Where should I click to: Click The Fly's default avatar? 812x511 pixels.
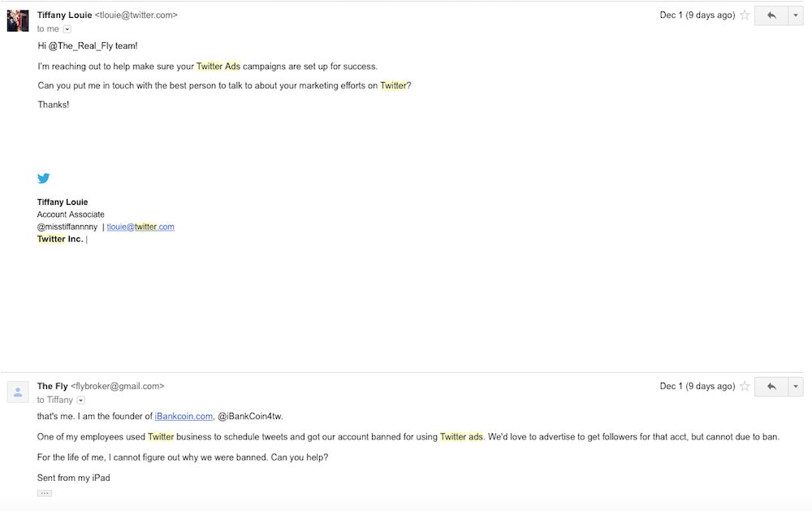pyautogui.click(x=18, y=392)
